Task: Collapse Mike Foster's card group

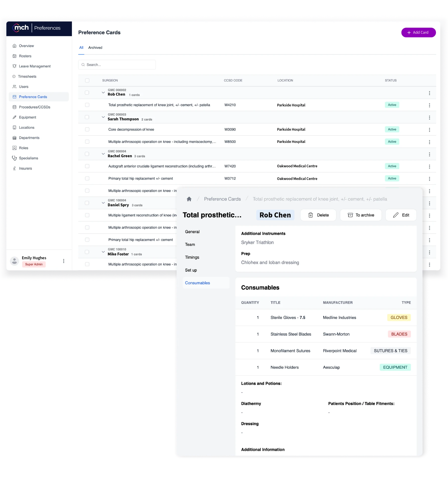Action: [103, 252]
